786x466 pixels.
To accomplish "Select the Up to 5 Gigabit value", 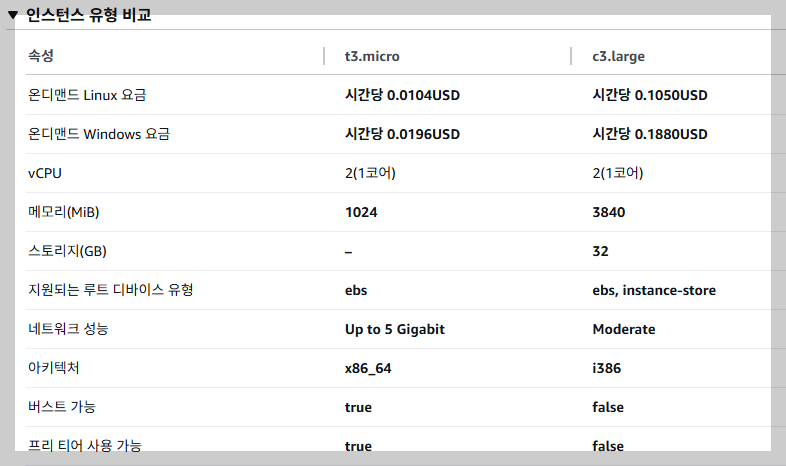I will [395, 330].
